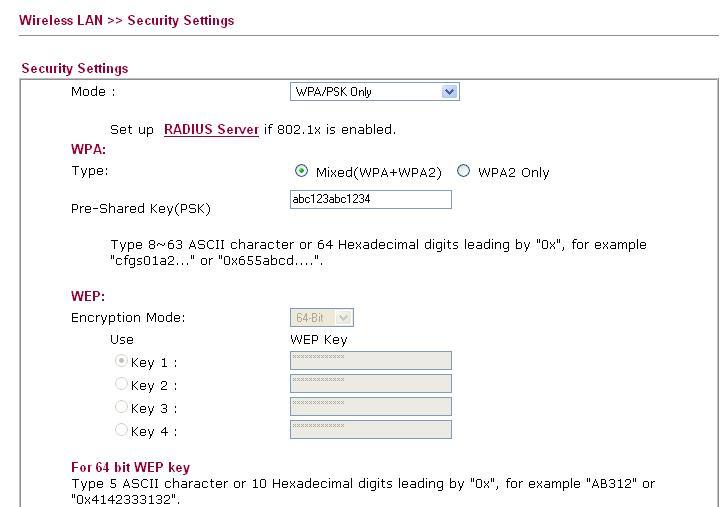The width and height of the screenshot is (726, 507).
Task: Click the Pre-Shared Key input field
Action: point(370,200)
